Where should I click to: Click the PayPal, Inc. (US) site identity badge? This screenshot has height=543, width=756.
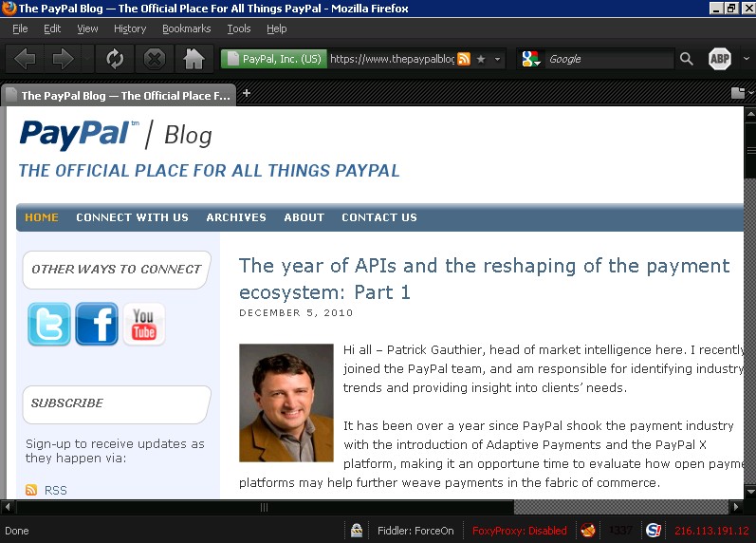(274, 59)
